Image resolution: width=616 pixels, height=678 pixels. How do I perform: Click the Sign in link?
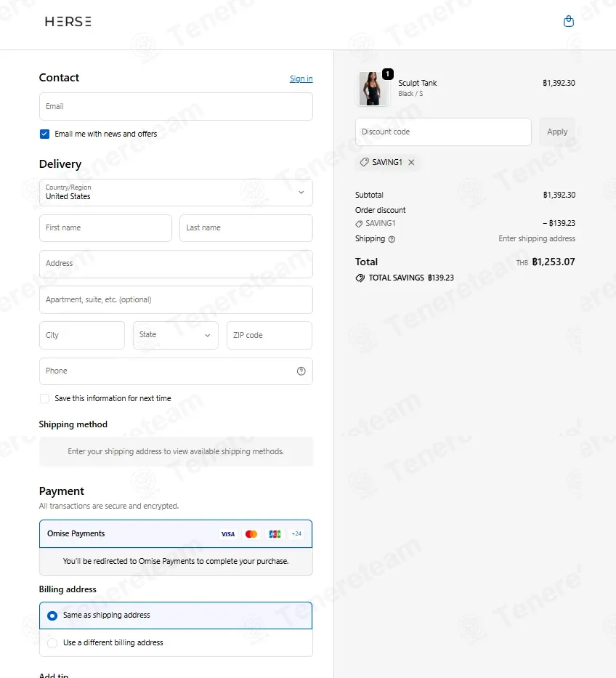301,78
